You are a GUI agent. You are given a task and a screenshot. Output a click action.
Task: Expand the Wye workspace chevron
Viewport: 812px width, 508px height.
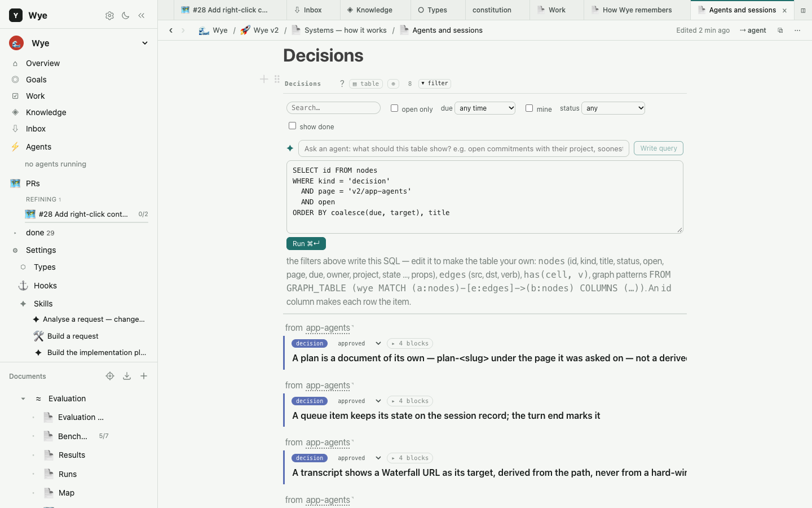coord(145,43)
